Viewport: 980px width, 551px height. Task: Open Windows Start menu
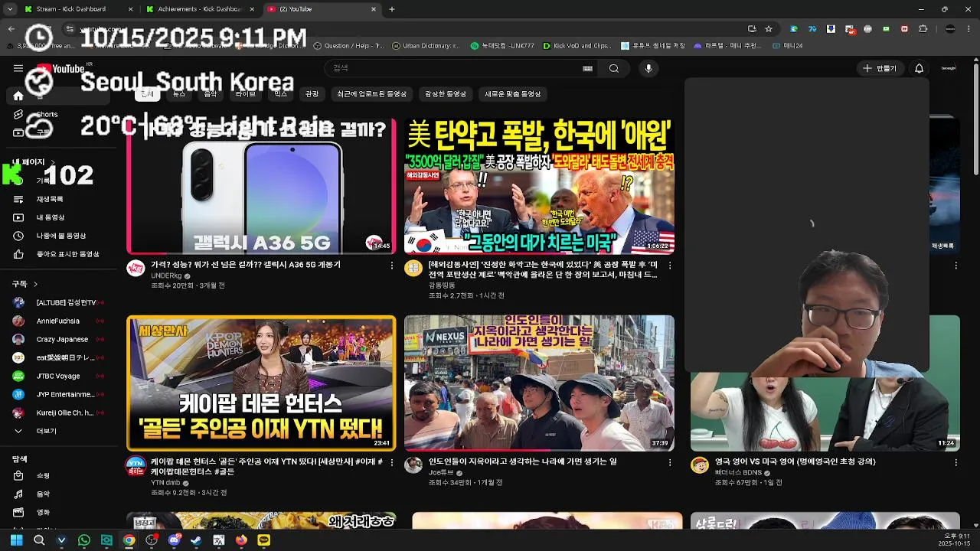coord(16,540)
